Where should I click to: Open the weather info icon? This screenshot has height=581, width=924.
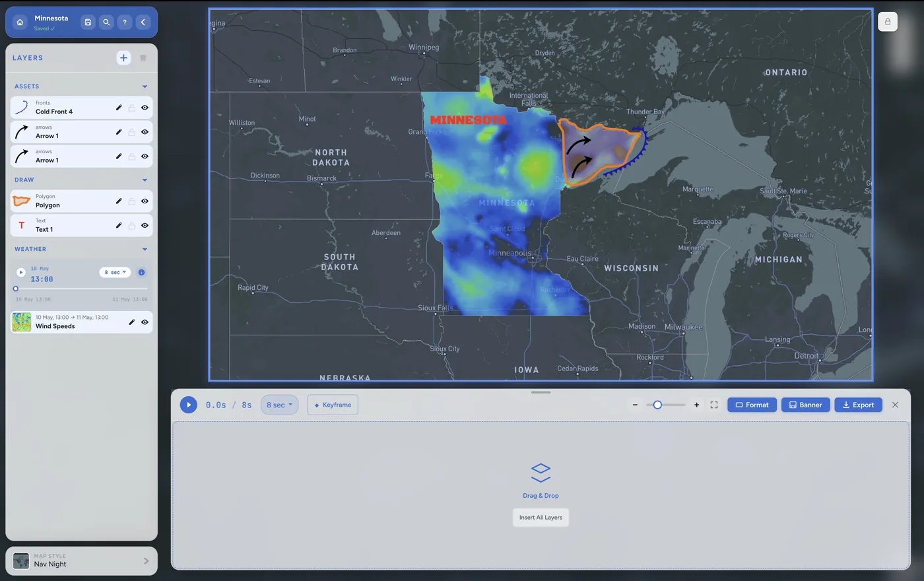point(141,273)
